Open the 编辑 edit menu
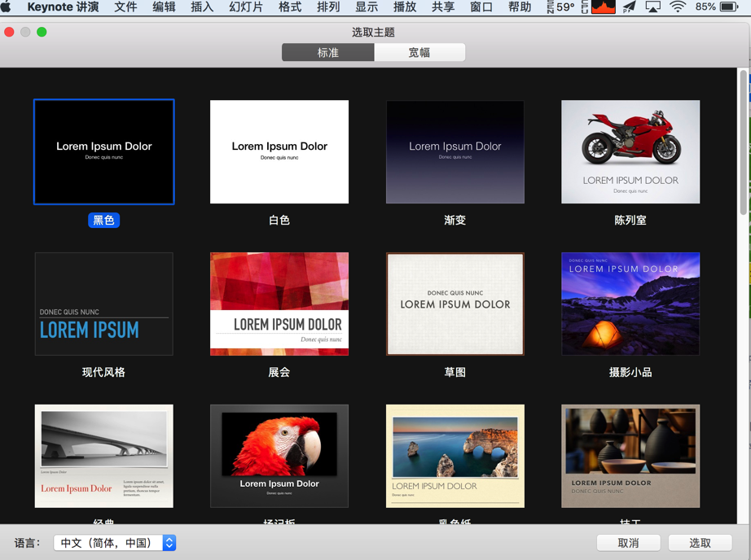Image resolution: width=751 pixels, height=560 pixels. [164, 7]
